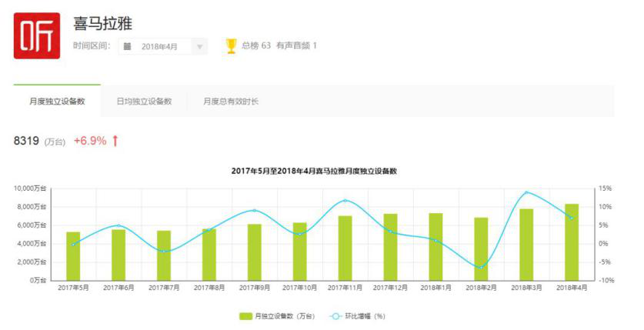Click the 2017年12月 green bar

391,247
